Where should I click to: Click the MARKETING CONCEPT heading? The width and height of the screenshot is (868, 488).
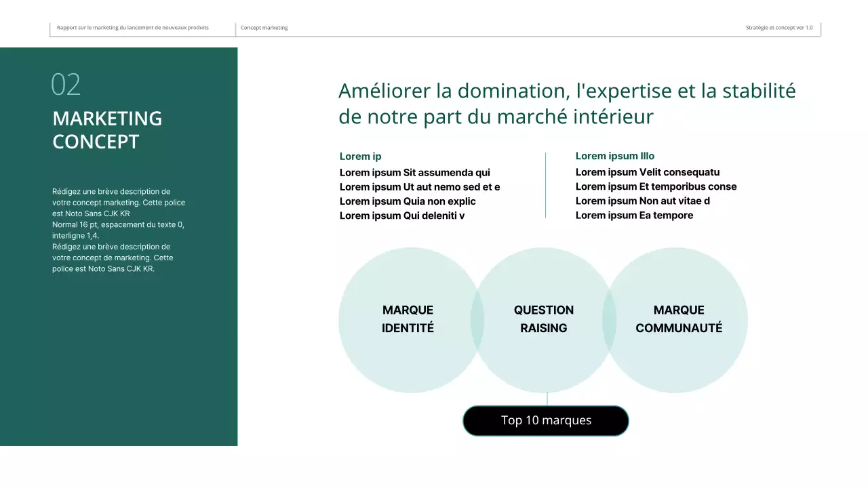(x=107, y=129)
